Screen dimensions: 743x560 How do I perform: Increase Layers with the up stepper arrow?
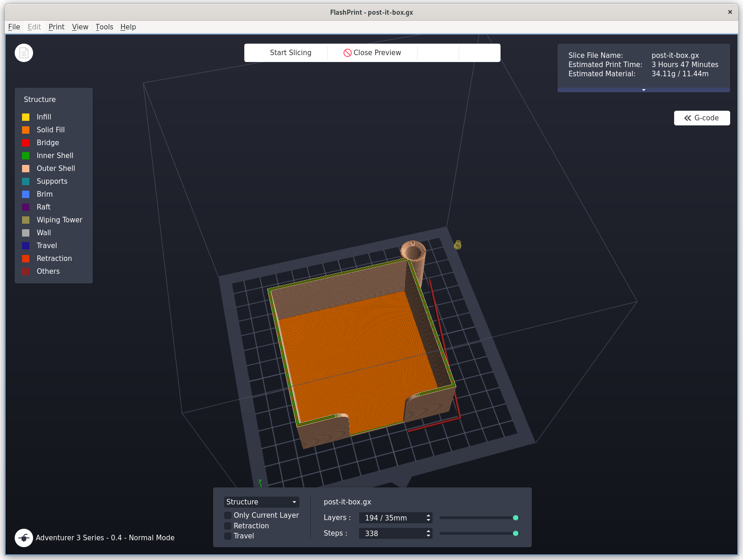427,515
